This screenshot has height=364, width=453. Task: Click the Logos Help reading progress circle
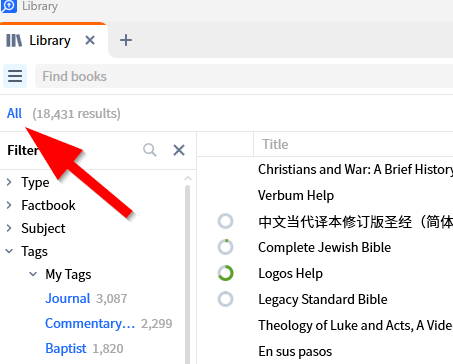(x=225, y=273)
